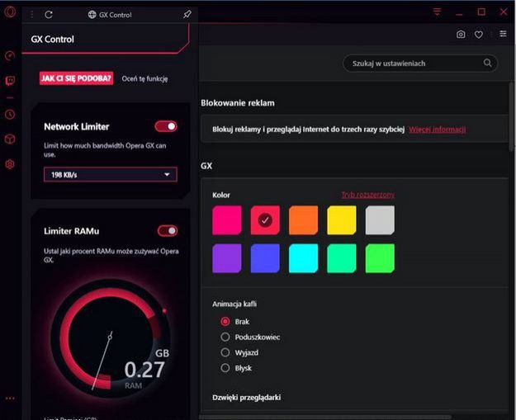Click Oceń tę funkcję link
The height and width of the screenshot is (420, 516).
(x=144, y=78)
